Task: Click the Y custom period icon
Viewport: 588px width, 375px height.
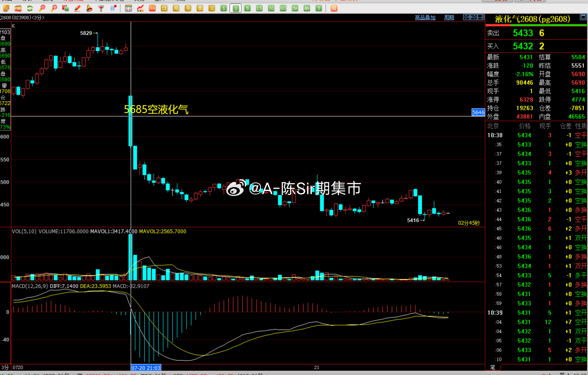Action: click(319, 8)
